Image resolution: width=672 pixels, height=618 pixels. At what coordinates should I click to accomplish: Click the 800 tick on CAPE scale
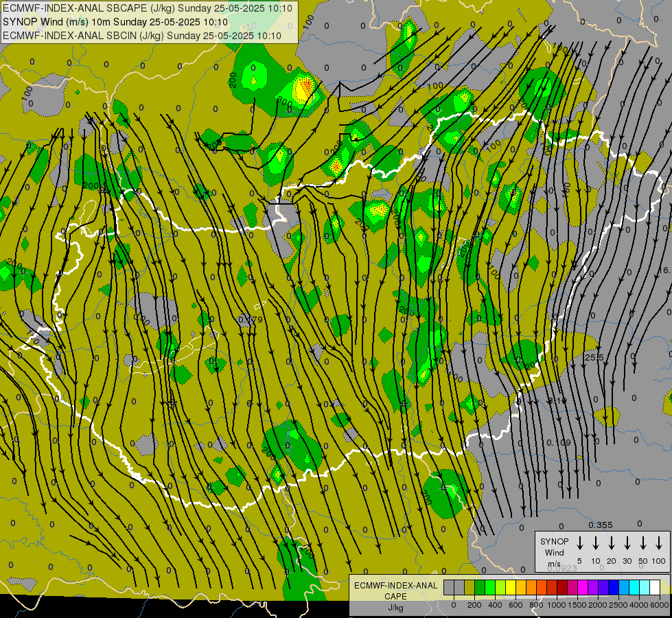(536, 605)
